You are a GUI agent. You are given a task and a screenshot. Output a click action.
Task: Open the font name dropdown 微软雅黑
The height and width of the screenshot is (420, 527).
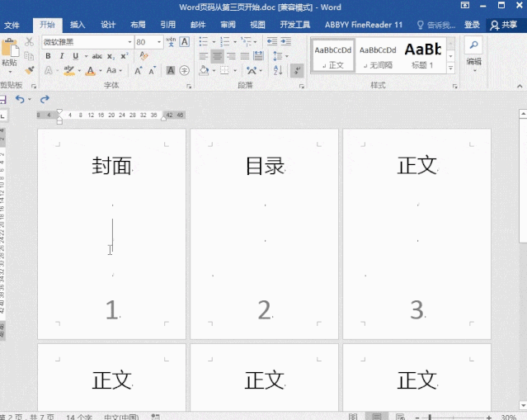click(x=129, y=42)
